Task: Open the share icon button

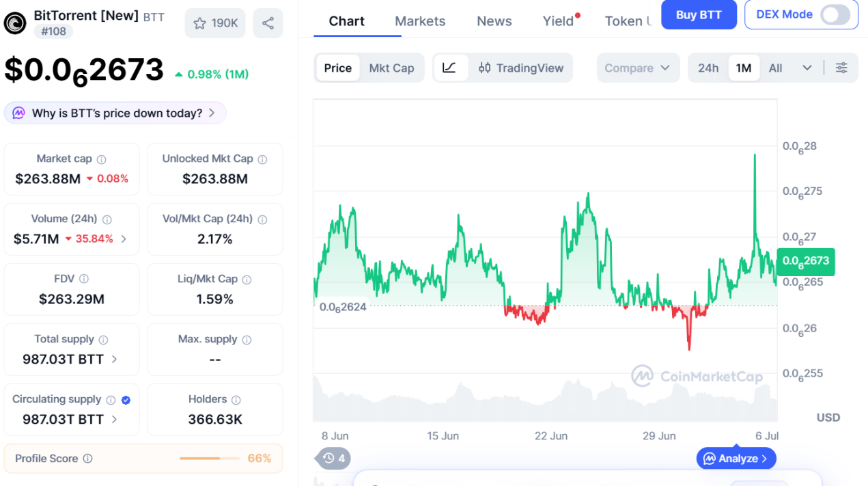Action: click(x=268, y=23)
